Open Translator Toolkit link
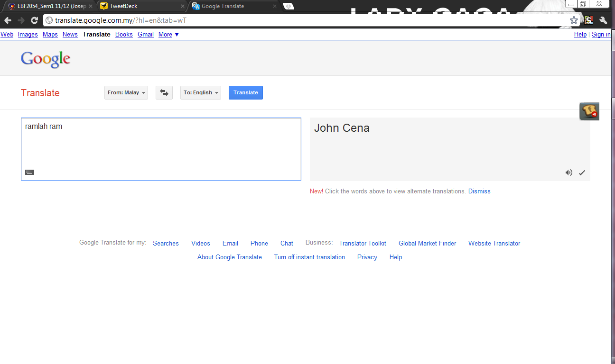This screenshot has width=615, height=364. (363, 243)
